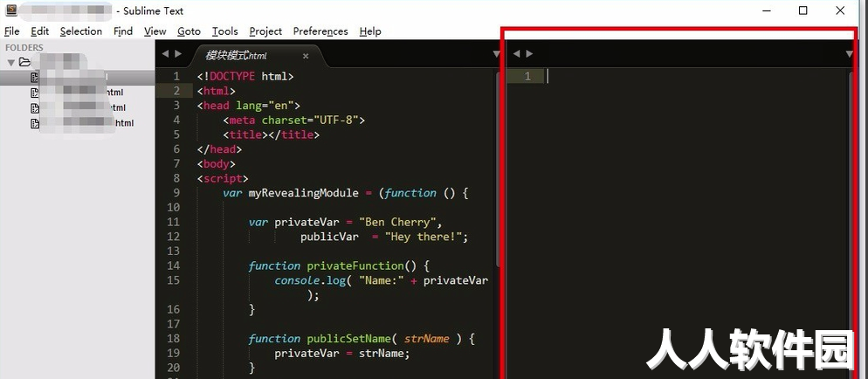Click console.log on line 15
868x379 pixels.
coord(310,280)
